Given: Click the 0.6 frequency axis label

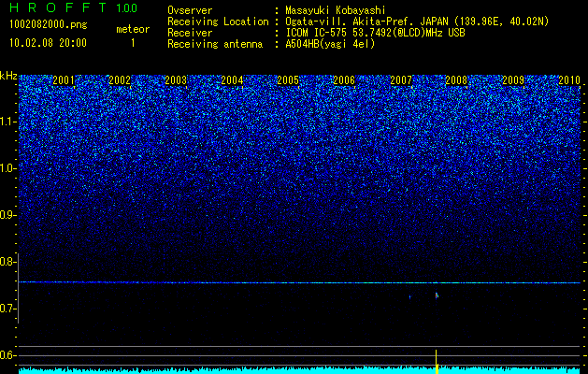Looking at the screenshot, I should coord(7,355).
